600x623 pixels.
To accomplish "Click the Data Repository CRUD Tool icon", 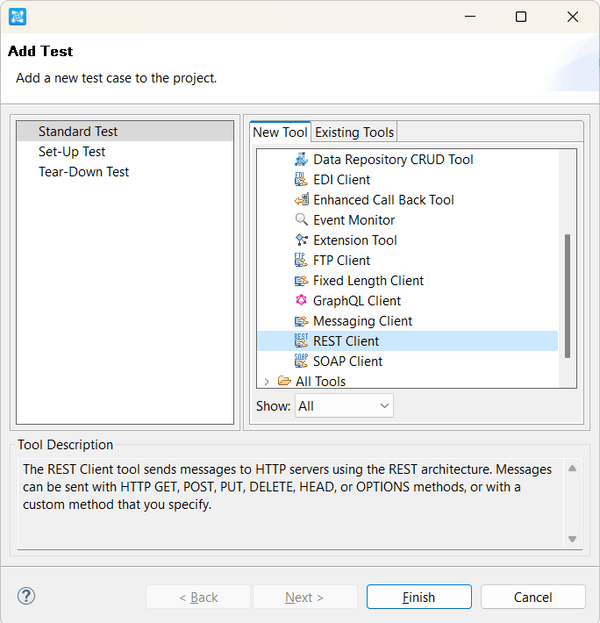I will click(x=301, y=160).
